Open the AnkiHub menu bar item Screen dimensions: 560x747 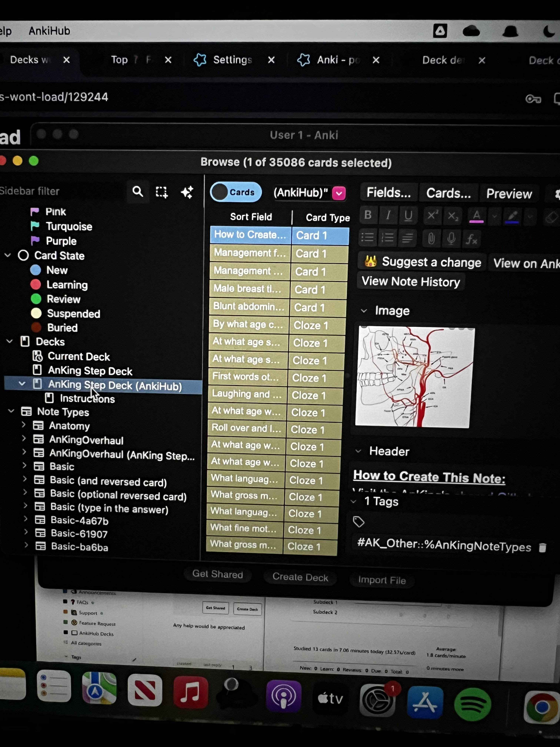tap(49, 31)
